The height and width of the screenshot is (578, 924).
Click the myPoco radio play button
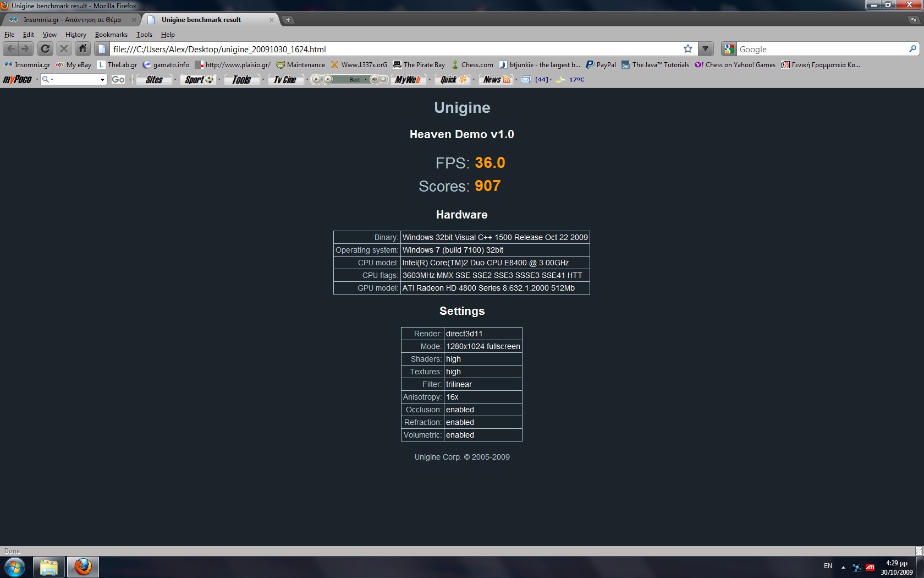click(328, 79)
